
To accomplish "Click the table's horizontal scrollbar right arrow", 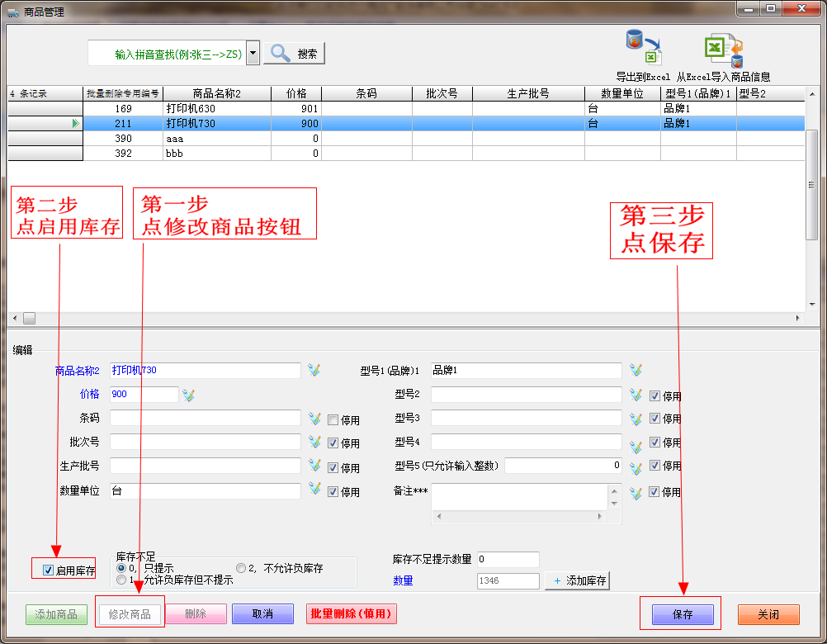I will click(798, 318).
